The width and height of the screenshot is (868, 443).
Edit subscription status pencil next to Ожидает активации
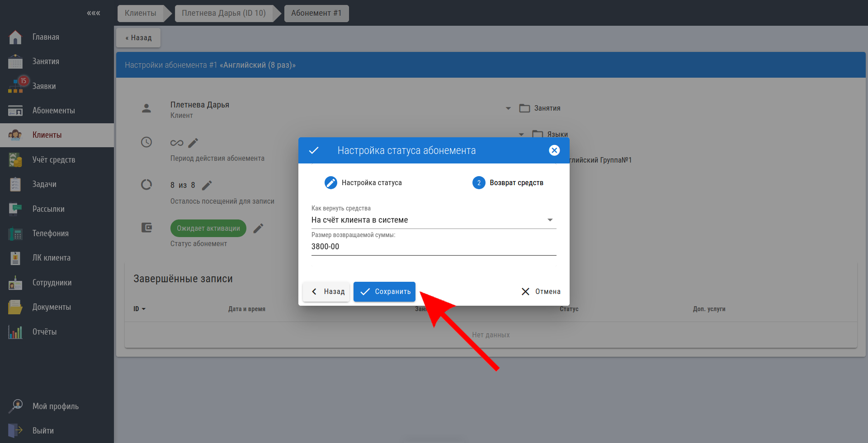pyautogui.click(x=258, y=228)
